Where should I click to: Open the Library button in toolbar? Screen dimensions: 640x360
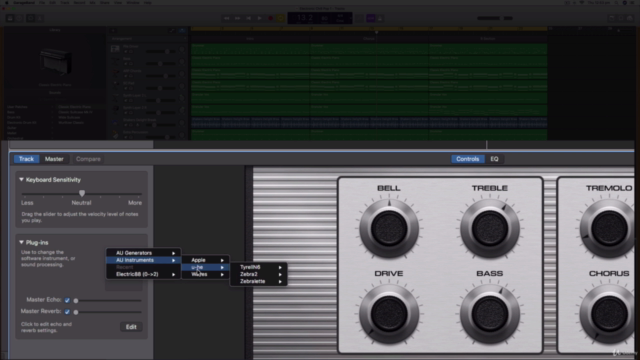pyautogui.click(x=10, y=18)
